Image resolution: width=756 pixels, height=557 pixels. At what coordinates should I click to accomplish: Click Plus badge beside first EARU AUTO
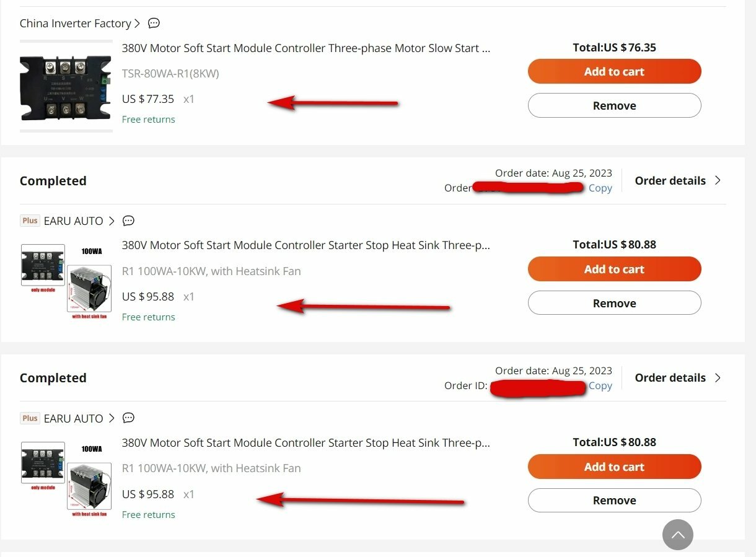[x=30, y=221]
